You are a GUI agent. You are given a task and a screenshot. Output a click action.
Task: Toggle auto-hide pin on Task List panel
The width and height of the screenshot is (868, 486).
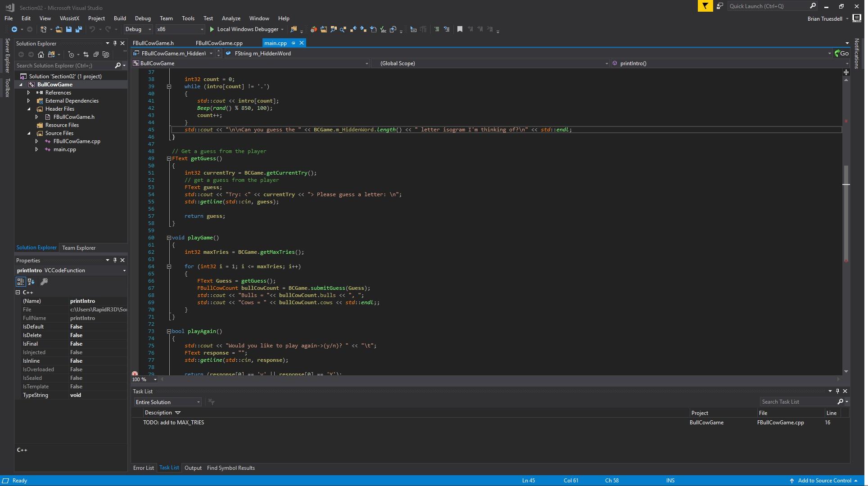pyautogui.click(x=837, y=391)
